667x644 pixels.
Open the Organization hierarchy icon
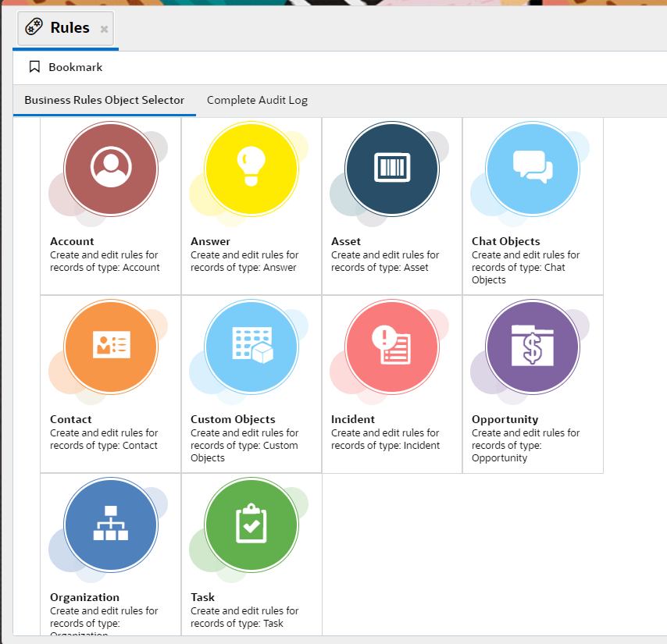click(x=111, y=525)
